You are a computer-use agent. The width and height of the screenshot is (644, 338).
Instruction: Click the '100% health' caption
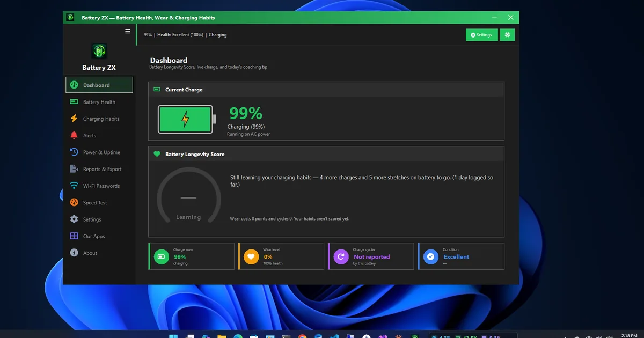(x=273, y=263)
